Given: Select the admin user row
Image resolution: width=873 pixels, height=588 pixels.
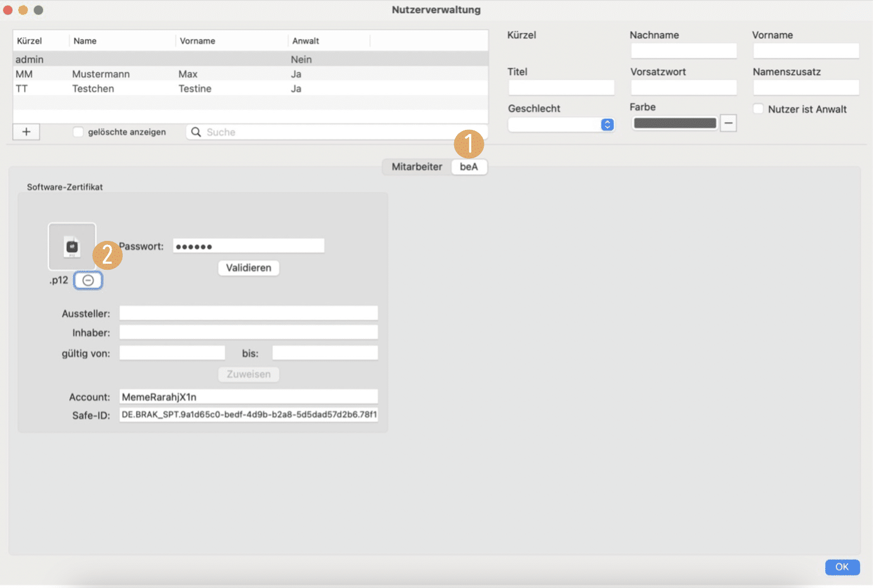Looking at the screenshot, I should (250, 59).
